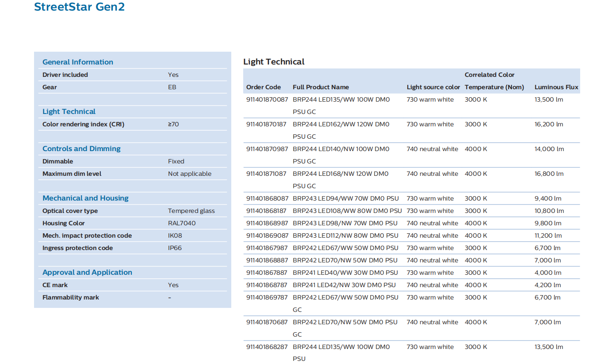Select the 14,000 lm luminous flux value
The width and height of the screenshot is (612, 364).
pyautogui.click(x=549, y=149)
